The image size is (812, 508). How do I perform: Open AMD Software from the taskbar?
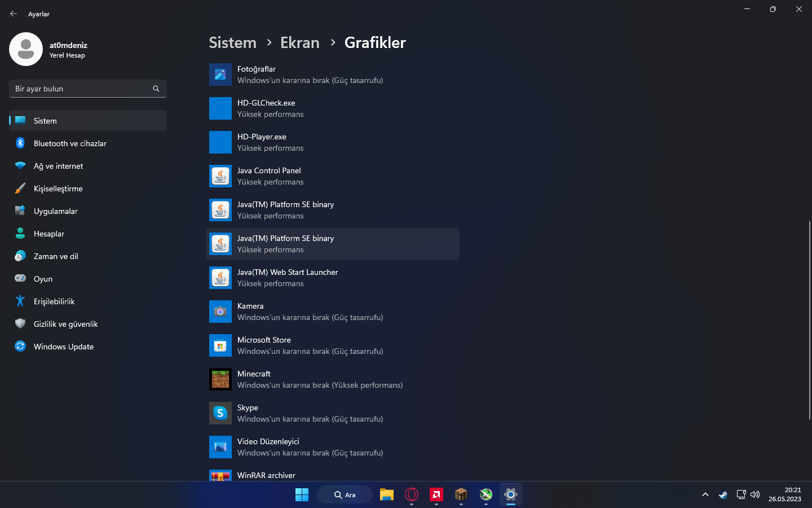436,494
